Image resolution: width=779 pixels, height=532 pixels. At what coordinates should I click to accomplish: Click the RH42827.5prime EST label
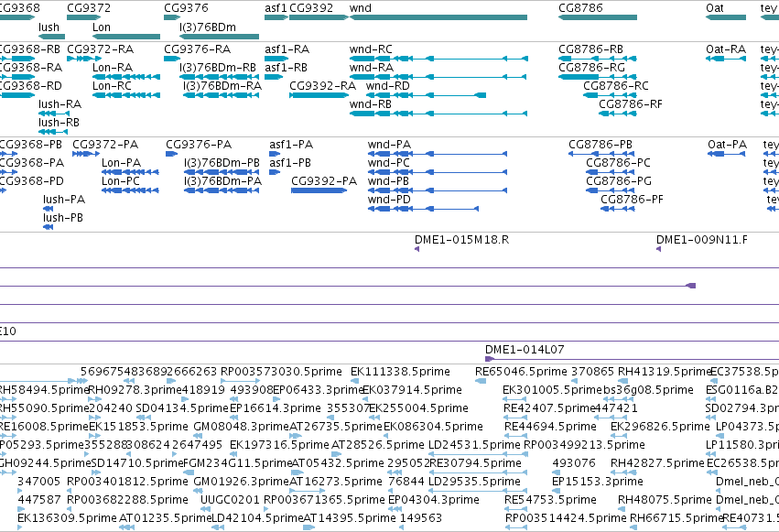point(657,463)
